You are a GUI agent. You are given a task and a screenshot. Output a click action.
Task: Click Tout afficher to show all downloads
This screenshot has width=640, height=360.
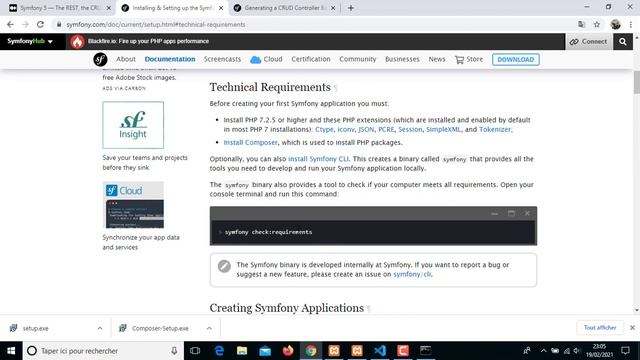click(x=600, y=328)
